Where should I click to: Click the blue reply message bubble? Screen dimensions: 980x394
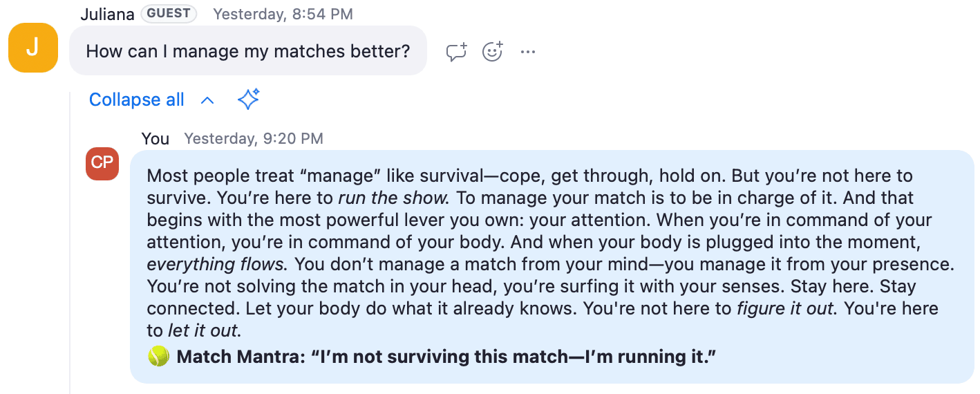pyautogui.click(x=552, y=267)
